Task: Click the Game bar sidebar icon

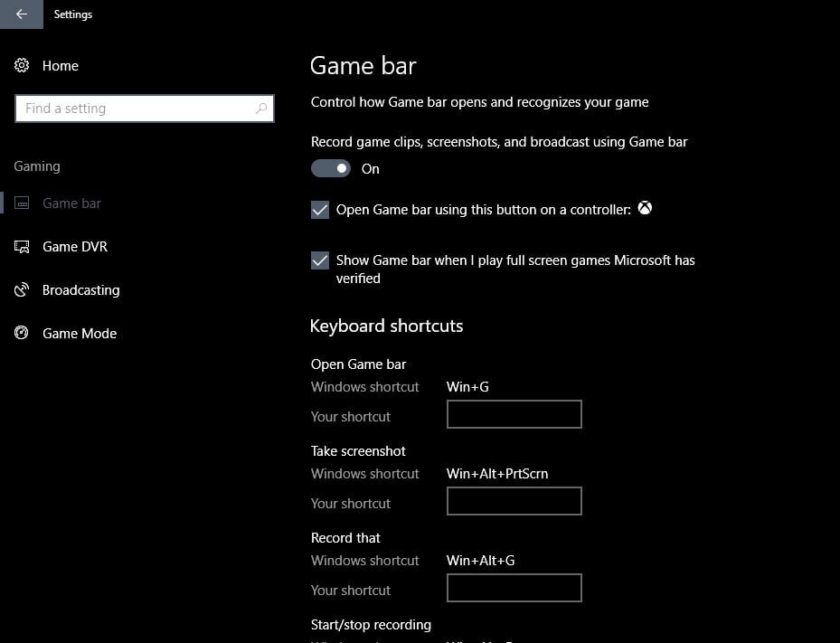Action: pyautogui.click(x=22, y=203)
